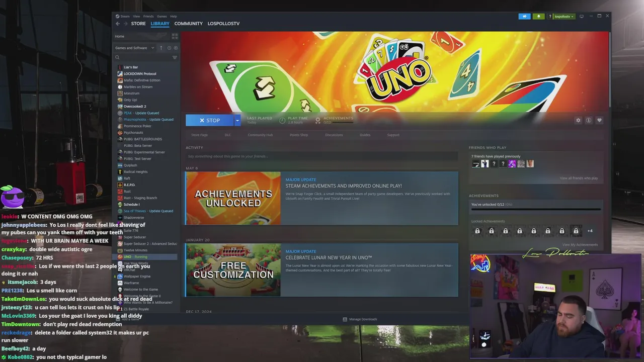Open the View menu
This screenshot has height=362, width=644.
click(x=136, y=17)
